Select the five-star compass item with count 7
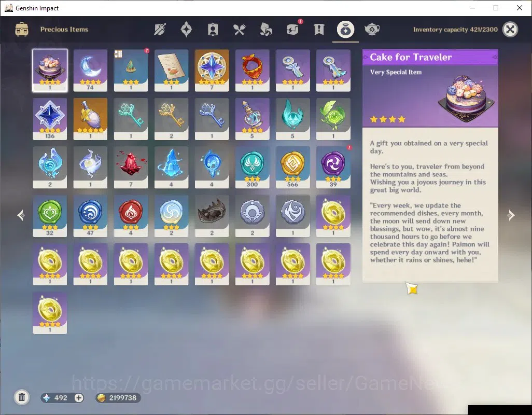The width and height of the screenshot is (532, 415). pos(212,70)
